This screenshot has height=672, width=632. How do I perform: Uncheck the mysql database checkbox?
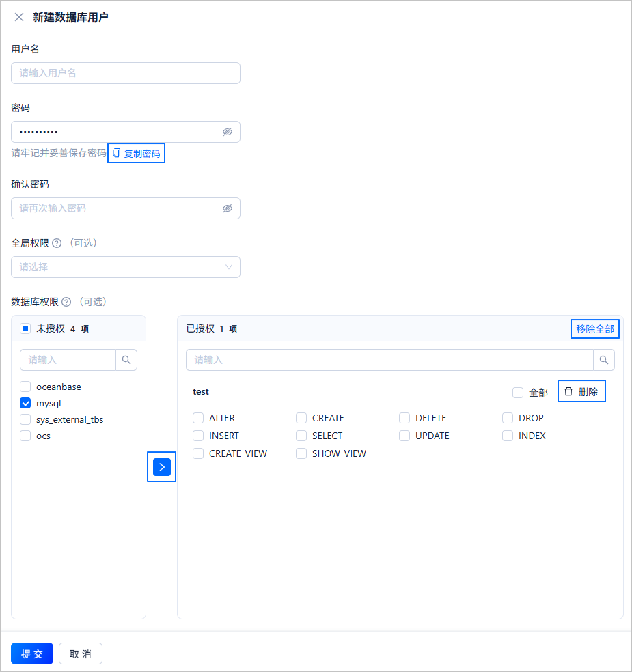point(25,403)
